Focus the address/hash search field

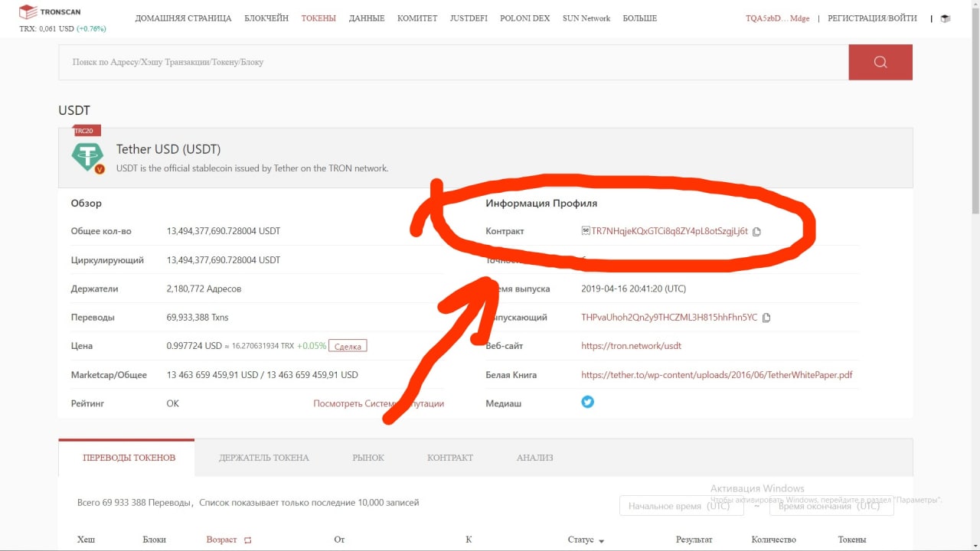[453, 62]
